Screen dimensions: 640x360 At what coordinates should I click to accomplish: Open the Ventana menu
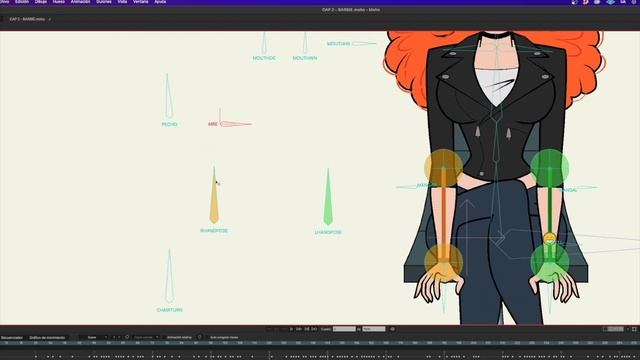coord(141,2)
